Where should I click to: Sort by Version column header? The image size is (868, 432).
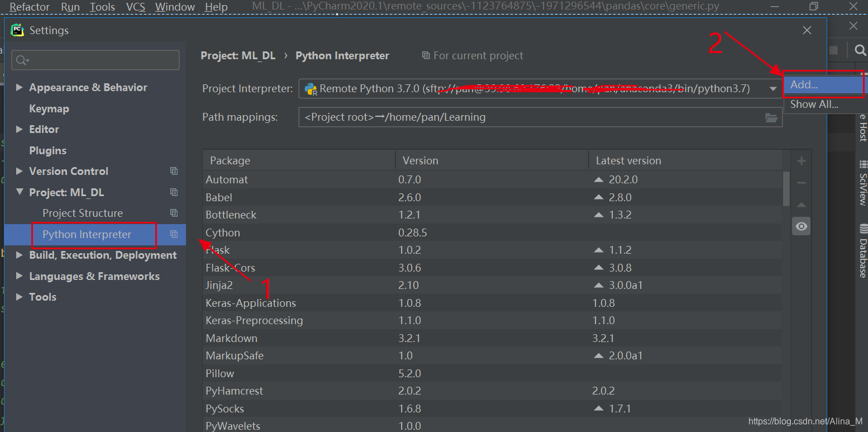(x=492, y=160)
